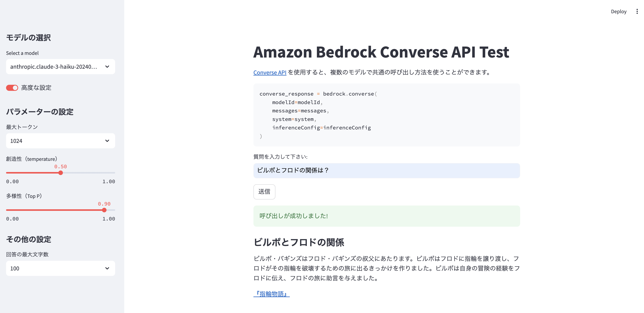The height and width of the screenshot is (313, 644).
Task: Open the Converse API link
Action: coord(270,72)
